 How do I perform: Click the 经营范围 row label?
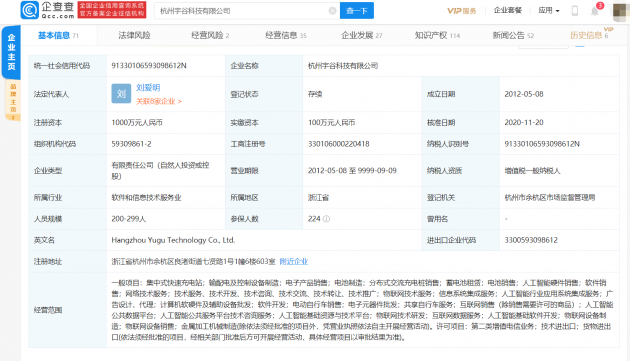[48, 310]
